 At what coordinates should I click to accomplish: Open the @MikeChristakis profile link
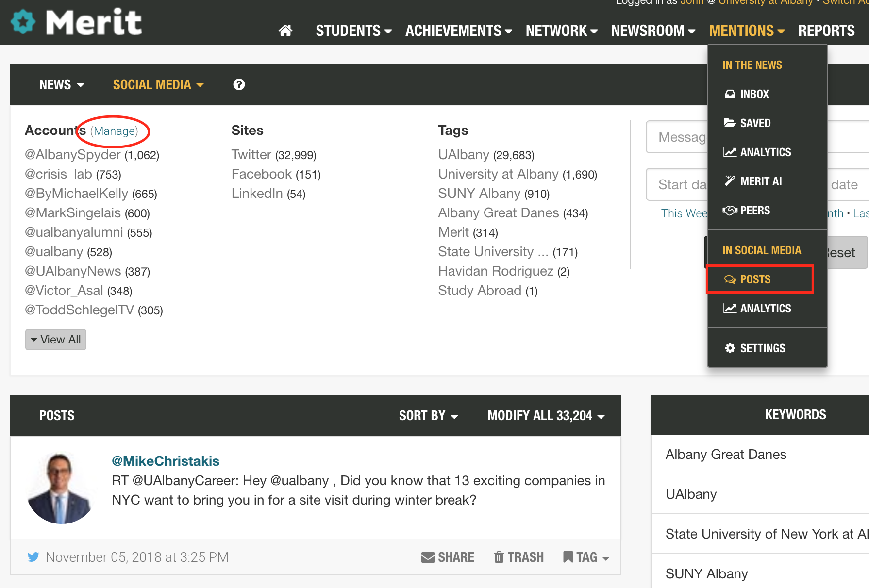point(166,461)
